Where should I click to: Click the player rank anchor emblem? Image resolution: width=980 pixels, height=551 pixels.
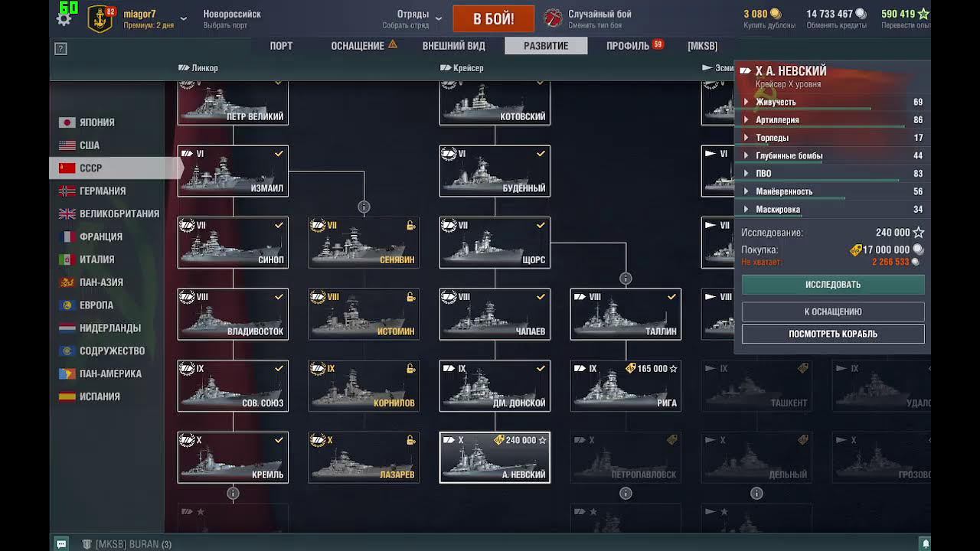100,19
